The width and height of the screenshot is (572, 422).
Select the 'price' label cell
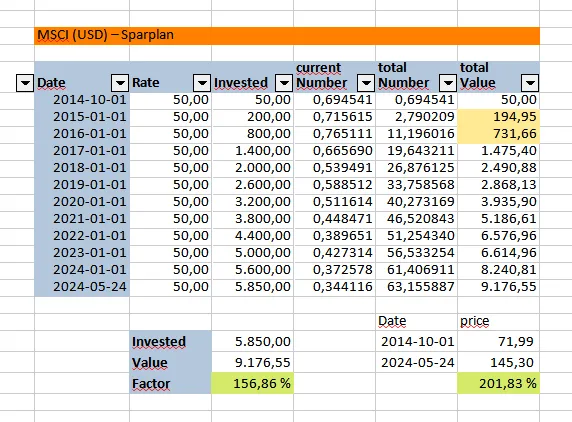pyautogui.click(x=499, y=322)
